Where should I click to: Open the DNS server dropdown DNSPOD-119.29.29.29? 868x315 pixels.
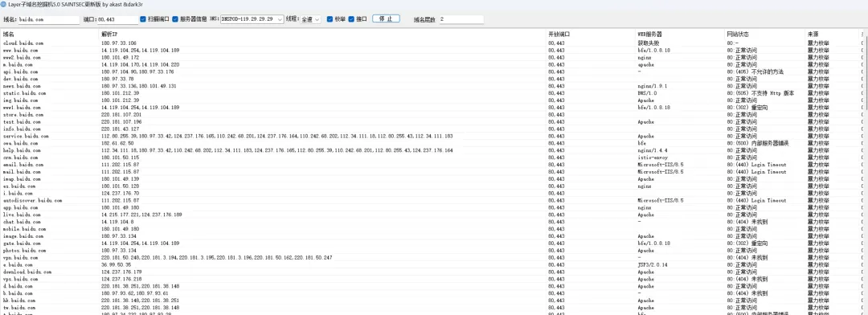click(x=252, y=19)
